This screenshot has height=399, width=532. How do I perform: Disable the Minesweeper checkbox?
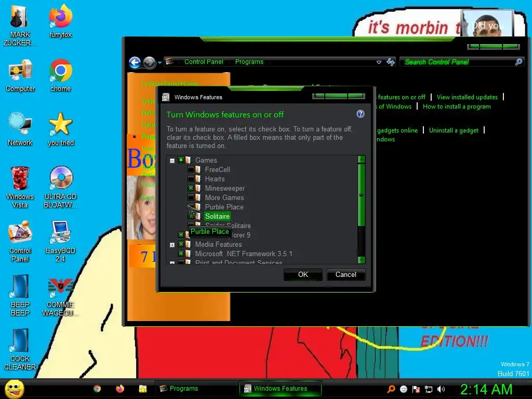pos(191,188)
